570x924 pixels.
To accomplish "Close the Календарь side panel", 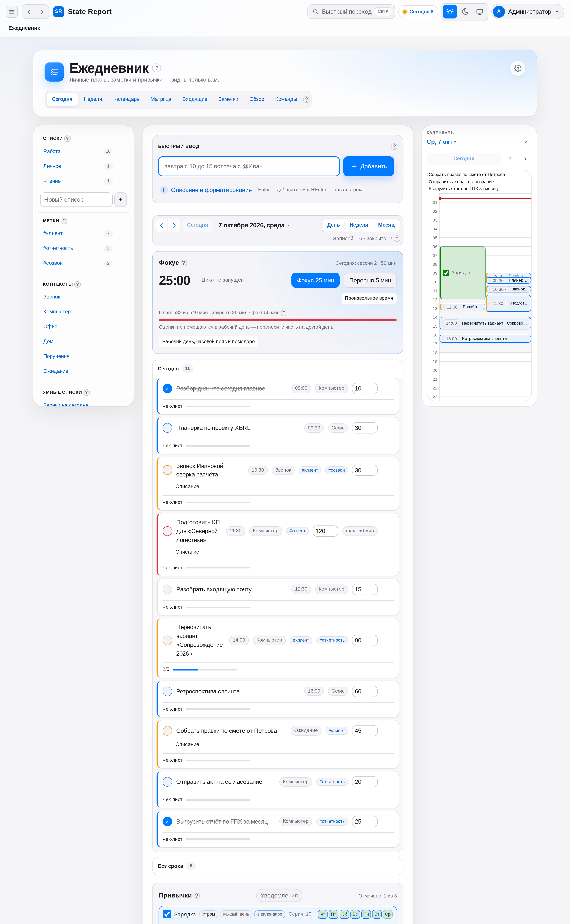I will (x=526, y=142).
